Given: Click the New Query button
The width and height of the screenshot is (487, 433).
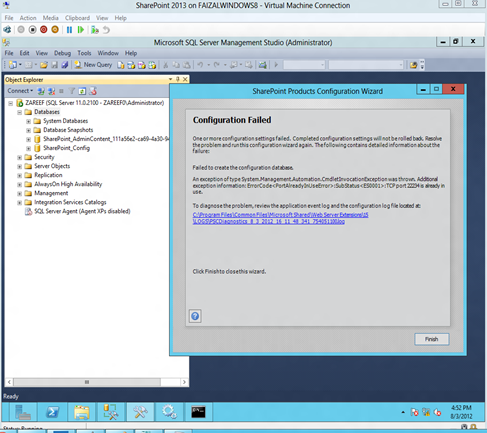Looking at the screenshot, I should 93,65.
